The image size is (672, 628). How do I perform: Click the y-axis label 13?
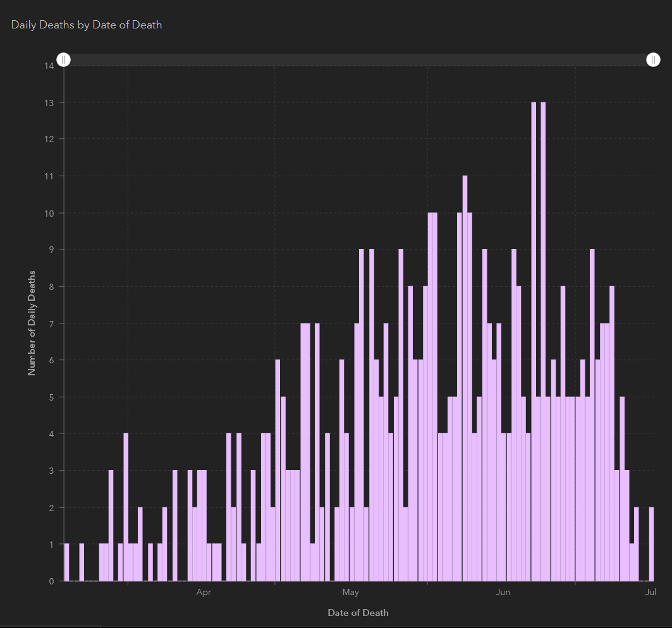tap(49, 103)
